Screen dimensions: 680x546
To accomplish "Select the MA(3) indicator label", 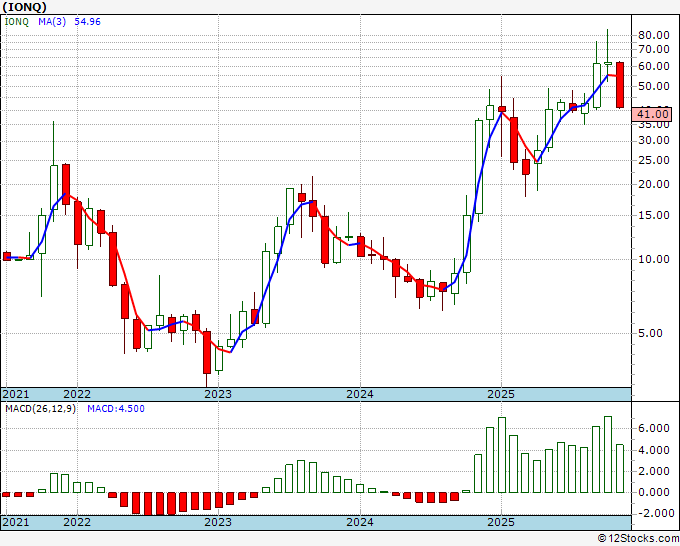I will pos(52,22).
